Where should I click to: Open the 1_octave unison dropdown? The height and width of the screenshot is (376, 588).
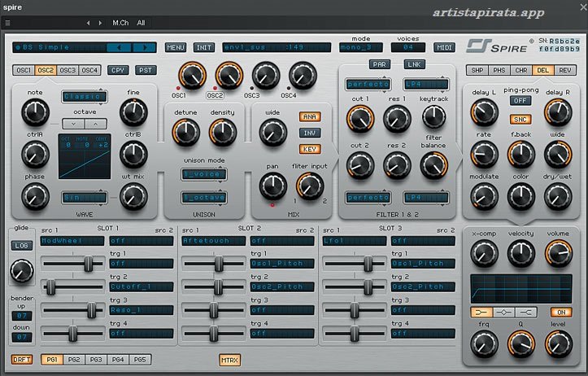coord(204,198)
